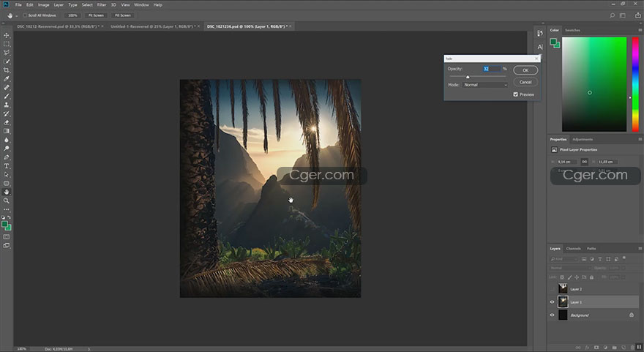Toggle lock transparent pixels
Screen dimensions: 644x352
click(x=562, y=277)
